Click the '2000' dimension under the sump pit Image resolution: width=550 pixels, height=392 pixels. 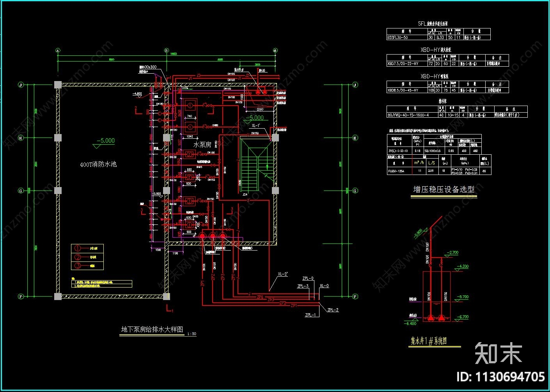coord(260,109)
